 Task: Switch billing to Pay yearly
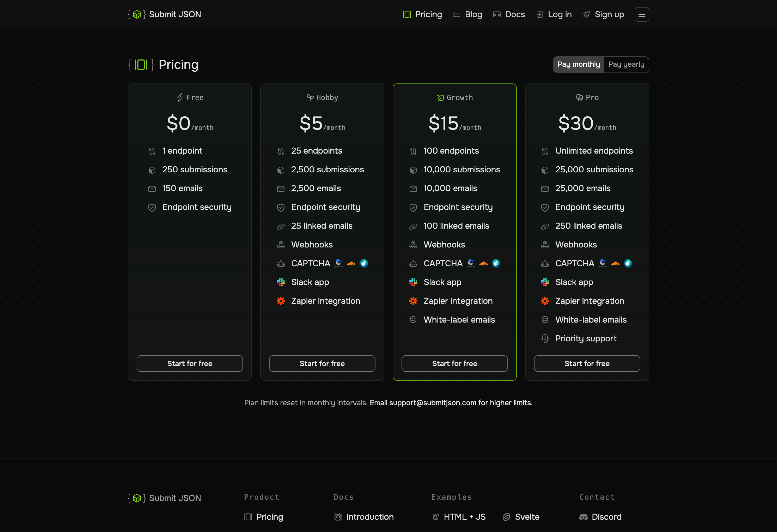(626, 64)
